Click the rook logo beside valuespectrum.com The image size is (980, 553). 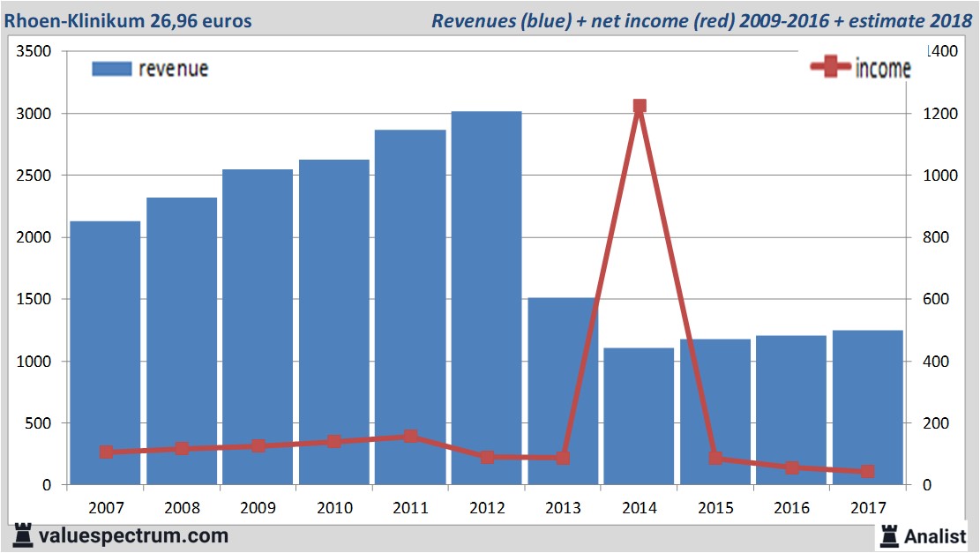(x=23, y=535)
